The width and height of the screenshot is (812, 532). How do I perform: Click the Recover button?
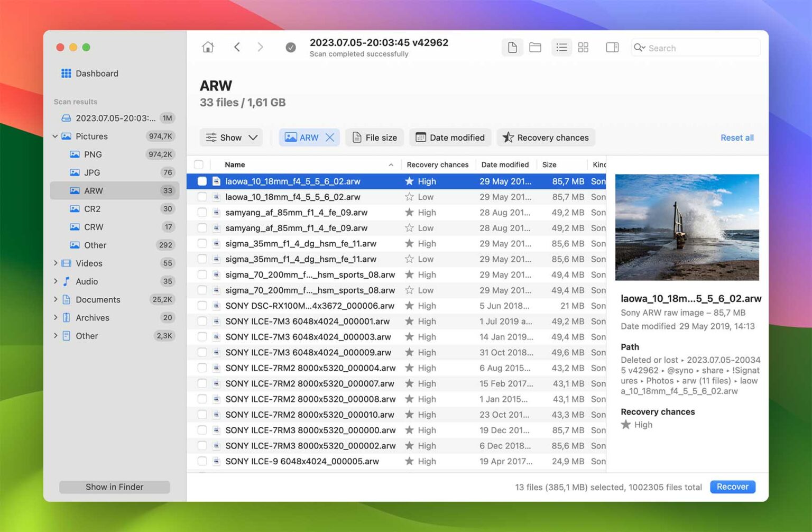point(732,487)
